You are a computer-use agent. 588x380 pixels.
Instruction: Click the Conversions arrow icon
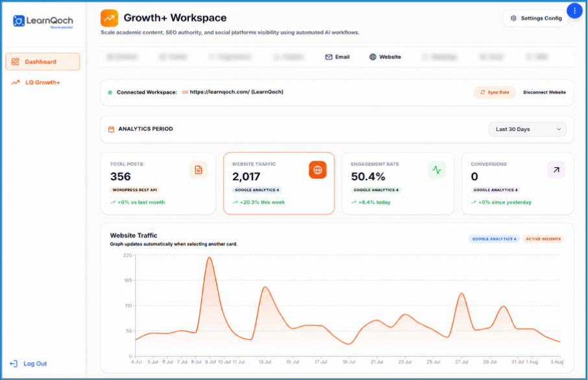[x=556, y=170]
